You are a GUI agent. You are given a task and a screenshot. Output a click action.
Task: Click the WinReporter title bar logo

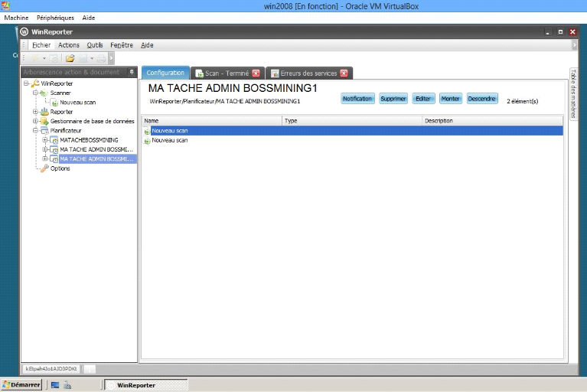tap(24, 32)
